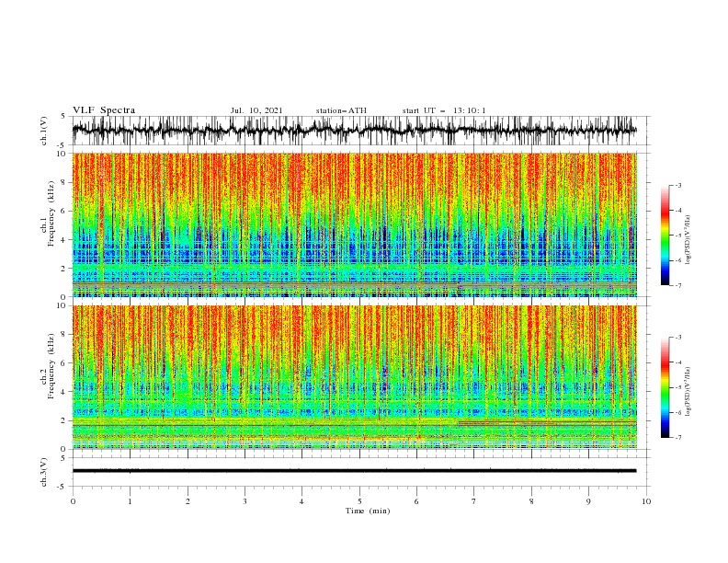Click the ch.2 PSD color bar
The width and height of the screenshot is (728, 563).
click(x=665, y=387)
